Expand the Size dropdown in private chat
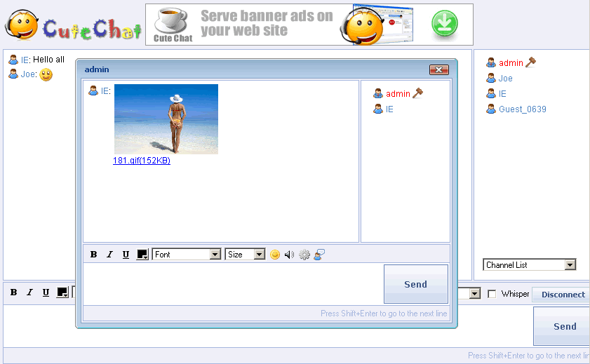 click(245, 255)
